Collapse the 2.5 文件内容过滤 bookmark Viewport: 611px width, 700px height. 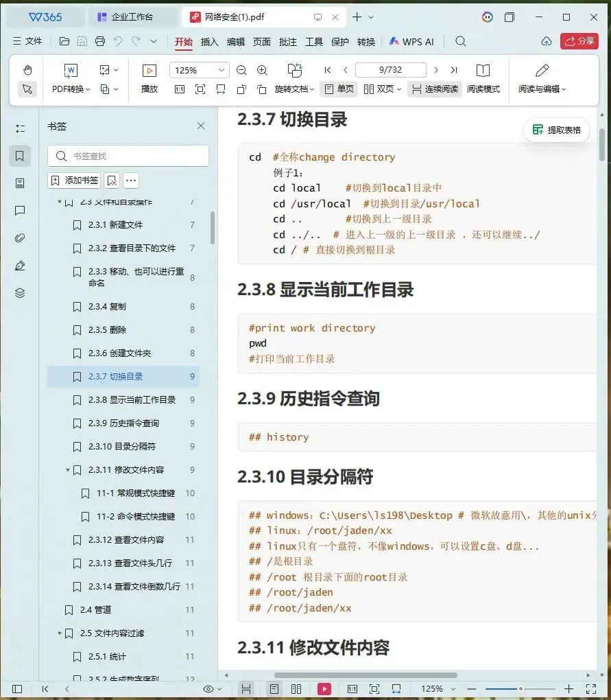(60, 633)
